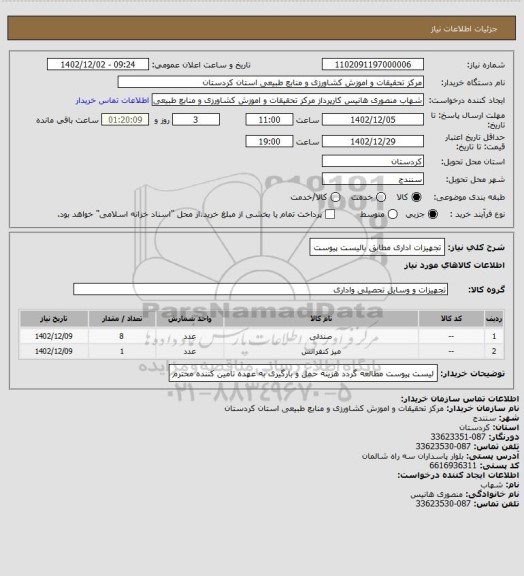
Task: Click the delivery province field کردستان
Action: click(373, 161)
